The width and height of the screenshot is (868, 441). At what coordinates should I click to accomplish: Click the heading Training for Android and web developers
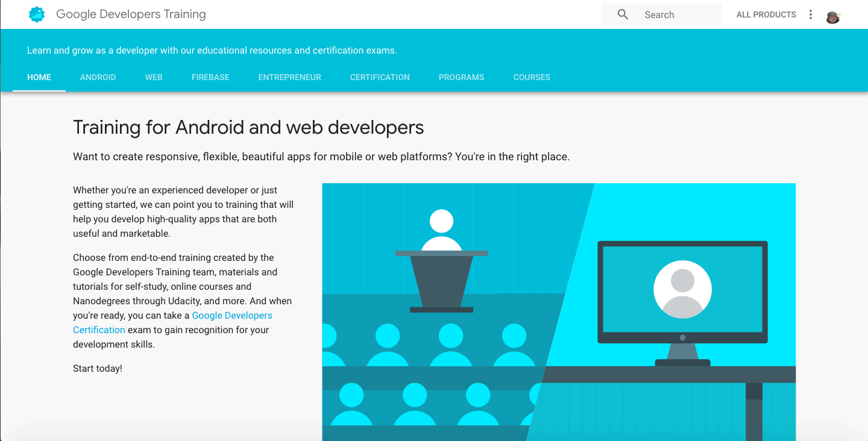[x=248, y=127]
